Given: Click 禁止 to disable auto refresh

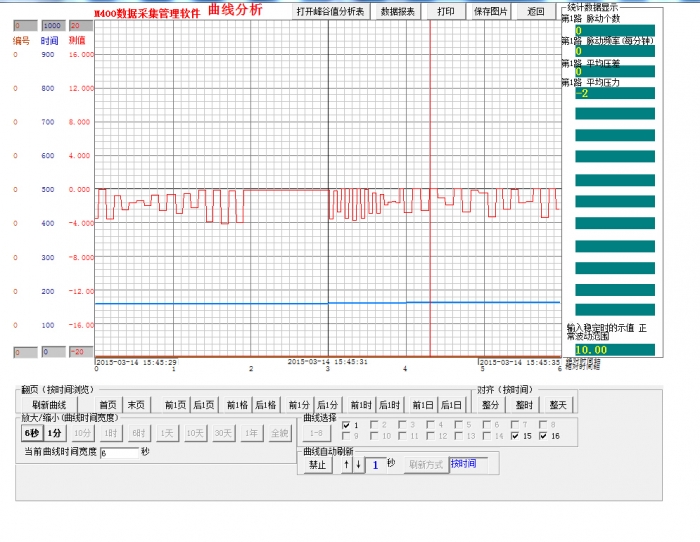Looking at the screenshot, I should 318,465.
